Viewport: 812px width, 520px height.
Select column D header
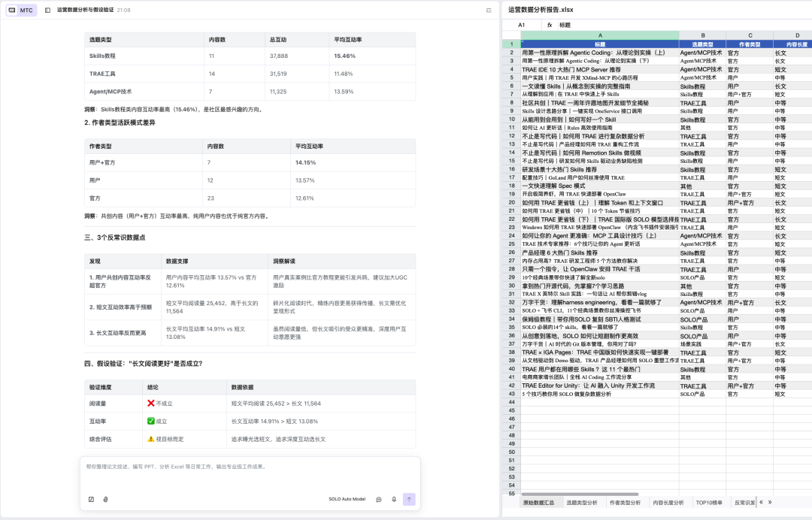793,35
